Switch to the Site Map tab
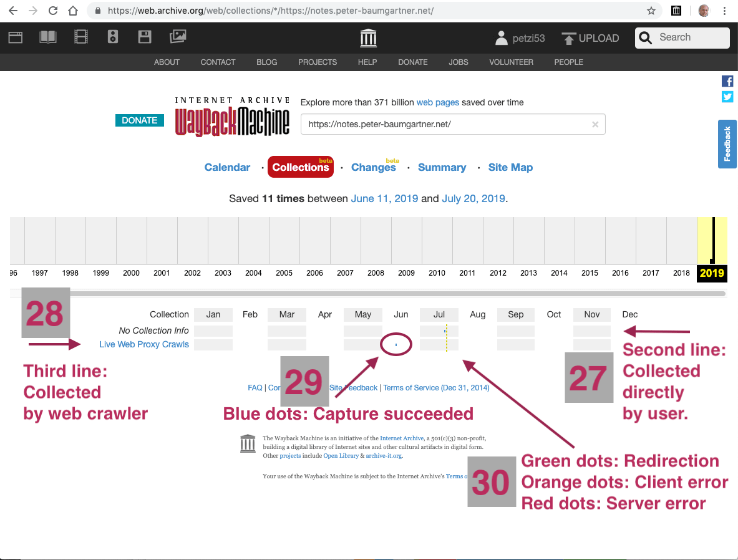Screen dimensions: 738x560 tap(510, 167)
